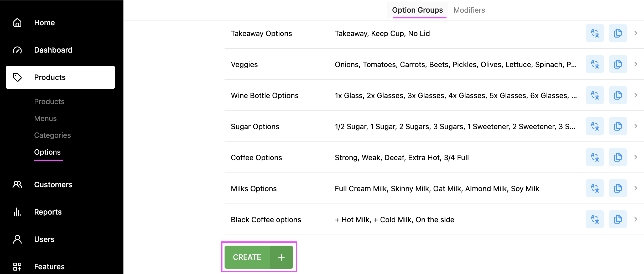Switch to the Modifiers tab
This screenshot has height=274, width=644.
(x=469, y=10)
